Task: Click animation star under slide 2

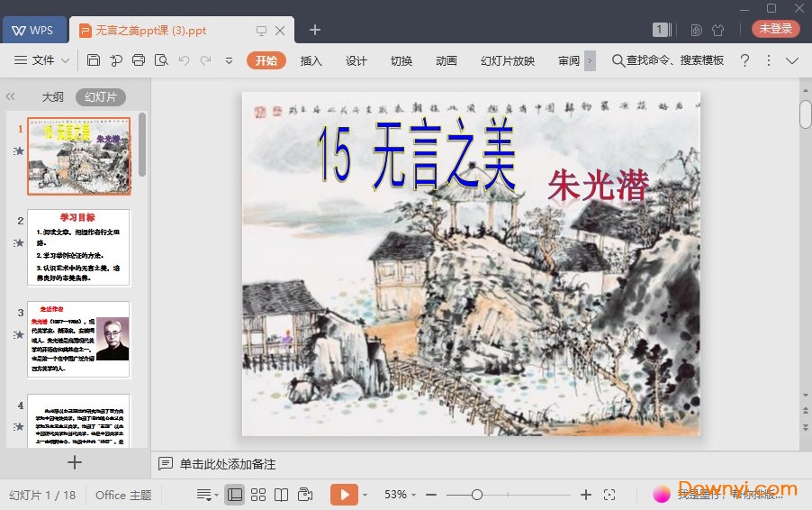Action: click(19, 242)
